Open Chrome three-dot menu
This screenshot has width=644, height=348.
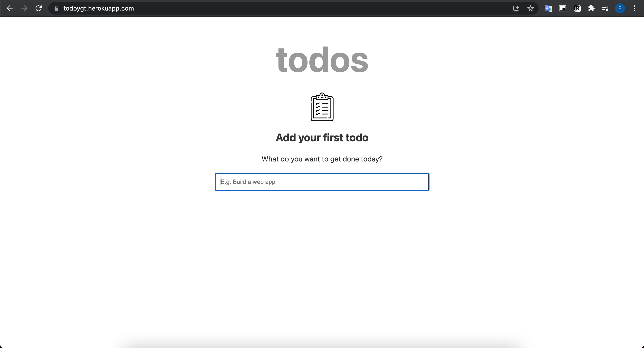[x=634, y=9]
